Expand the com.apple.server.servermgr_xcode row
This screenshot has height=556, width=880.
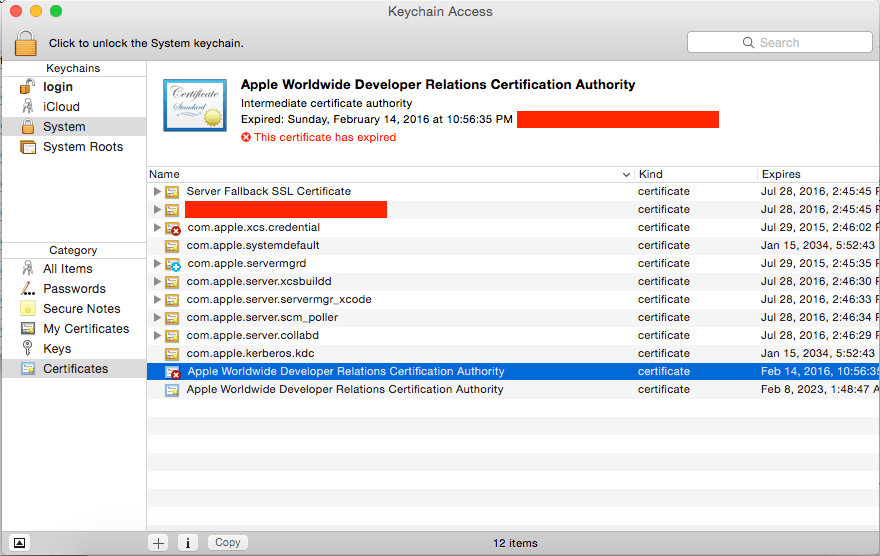(157, 299)
